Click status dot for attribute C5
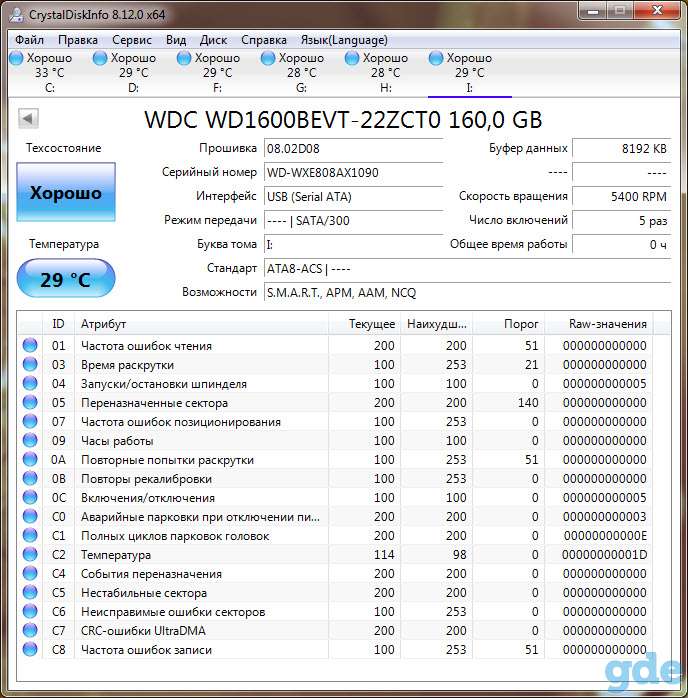The height and width of the screenshot is (698, 688). [x=30, y=592]
